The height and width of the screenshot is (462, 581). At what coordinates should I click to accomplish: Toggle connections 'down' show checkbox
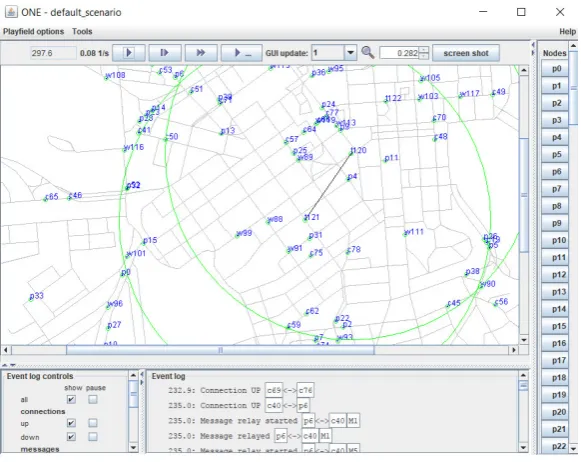click(x=71, y=437)
